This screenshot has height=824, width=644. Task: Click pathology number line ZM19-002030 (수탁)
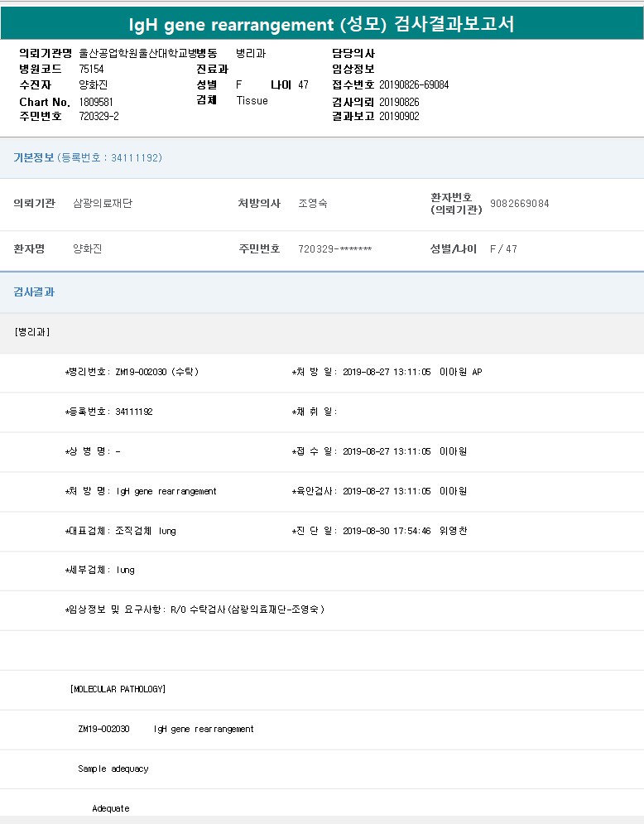tap(132, 372)
